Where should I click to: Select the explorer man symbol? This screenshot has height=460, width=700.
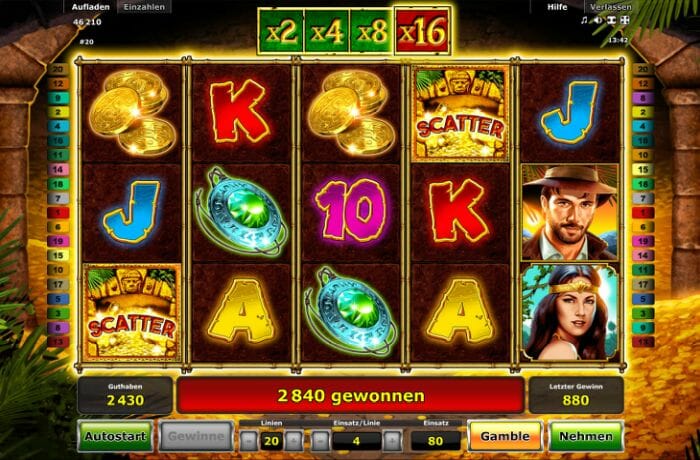pos(570,213)
